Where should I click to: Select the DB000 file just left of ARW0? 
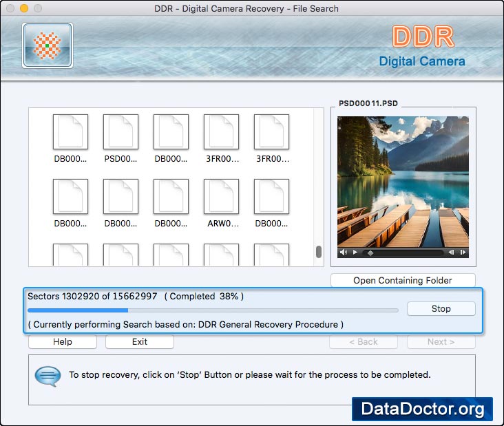point(171,197)
